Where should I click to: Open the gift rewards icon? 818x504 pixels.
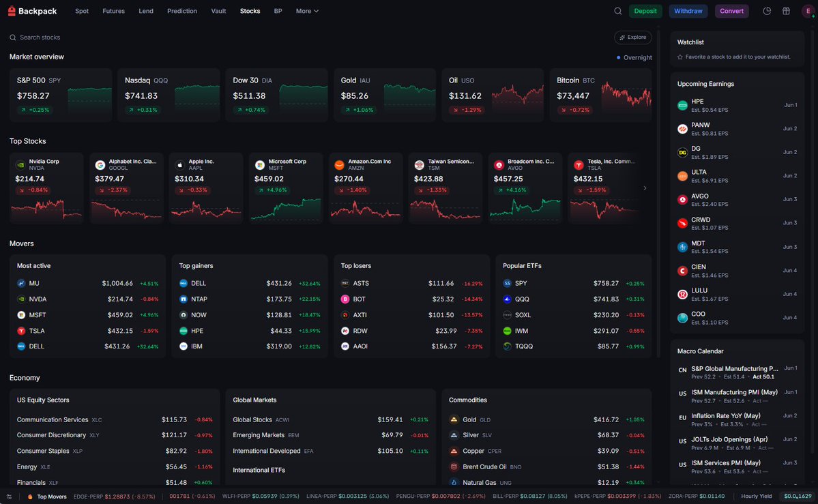[786, 11]
